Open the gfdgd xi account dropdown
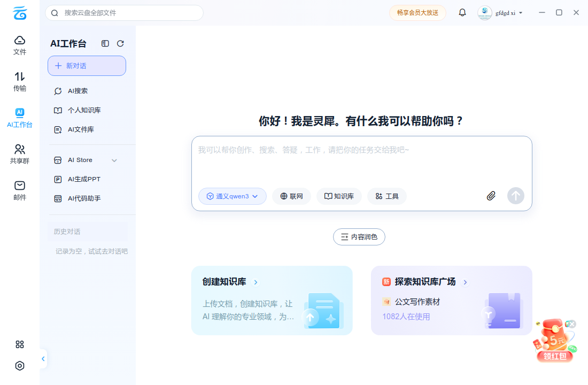The image size is (588, 385). click(500, 13)
